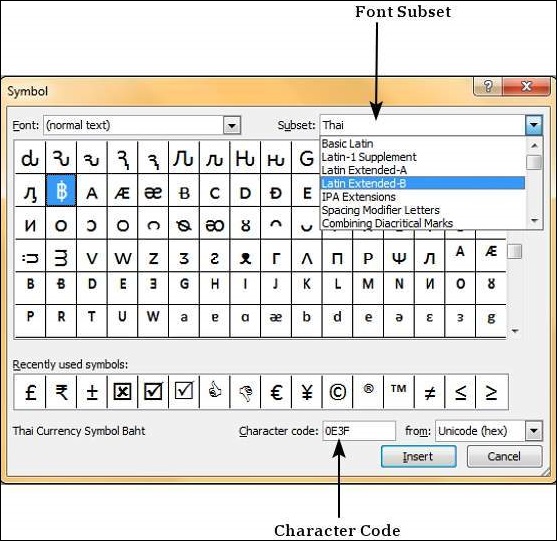Screen dimensions: 557x541
Task: Click subset list scroll-up arrow
Action: coord(534,145)
